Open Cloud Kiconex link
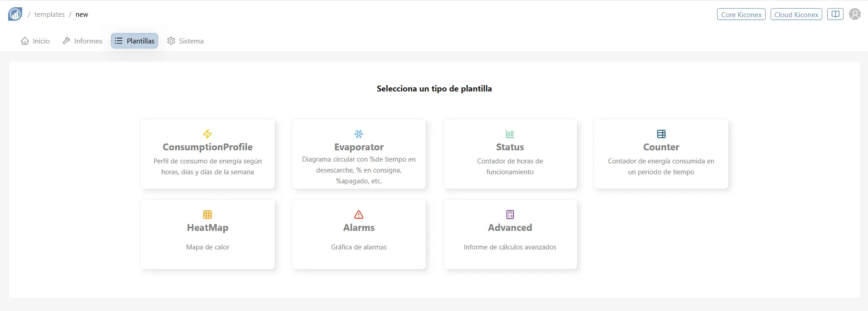Image resolution: width=868 pixels, height=311 pixels. point(796,14)
